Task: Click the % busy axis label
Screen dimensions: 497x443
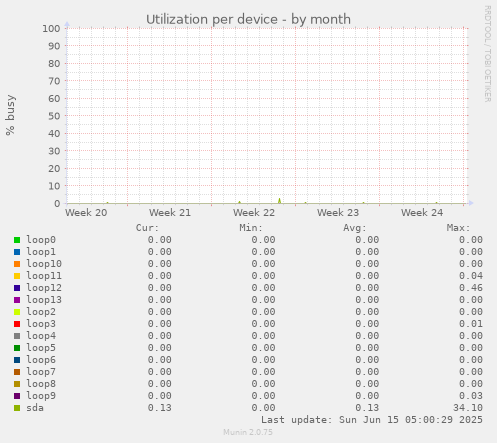Action: [10, 115]
